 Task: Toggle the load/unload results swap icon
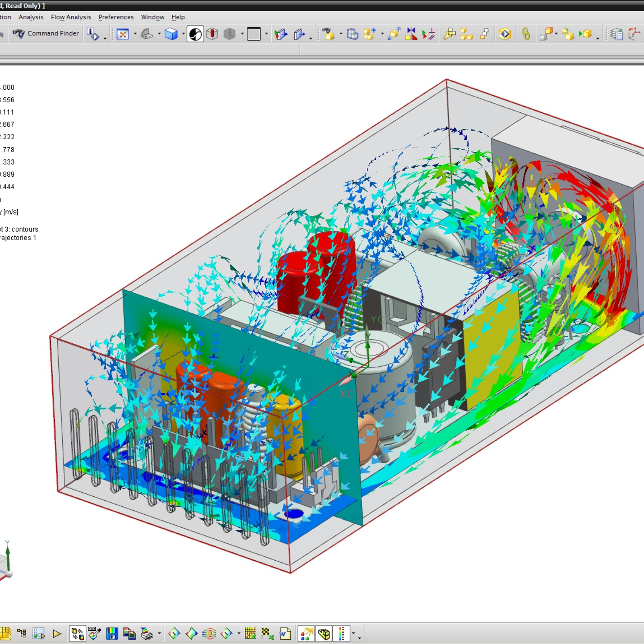78,634
